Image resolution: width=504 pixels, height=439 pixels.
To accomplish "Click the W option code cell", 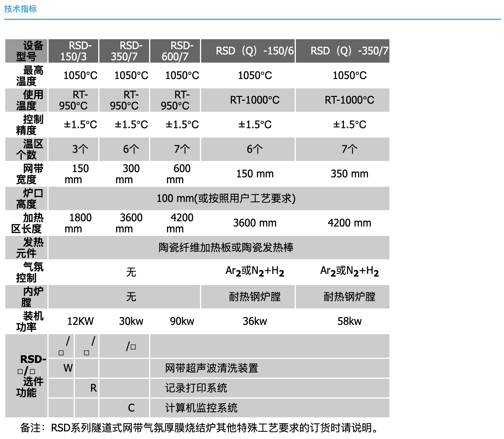I will (x=68, y=368).
